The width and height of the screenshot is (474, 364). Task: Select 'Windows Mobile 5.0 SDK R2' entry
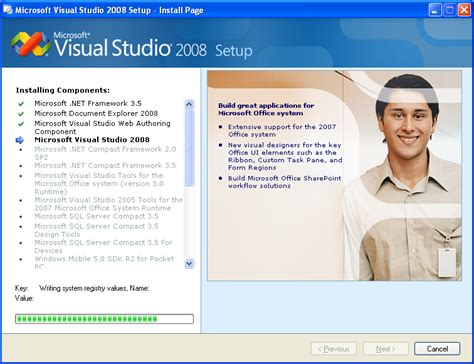pos(104,262)
